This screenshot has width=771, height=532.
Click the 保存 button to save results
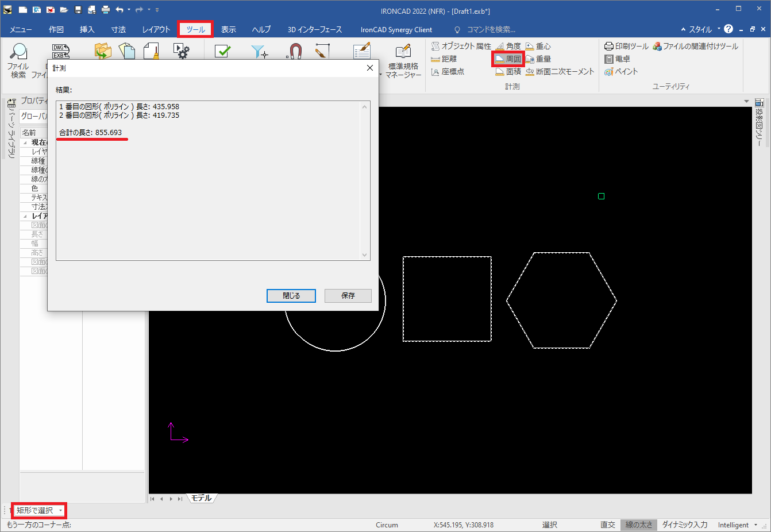click(348, 296)
